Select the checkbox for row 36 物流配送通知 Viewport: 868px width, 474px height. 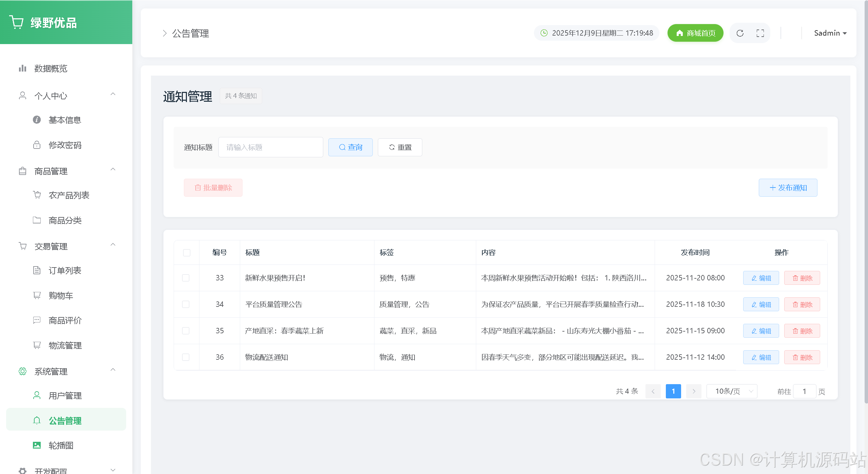186,357
